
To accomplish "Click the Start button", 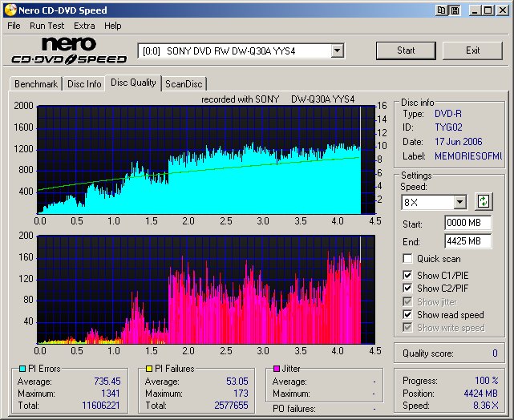I will point(406,50).
